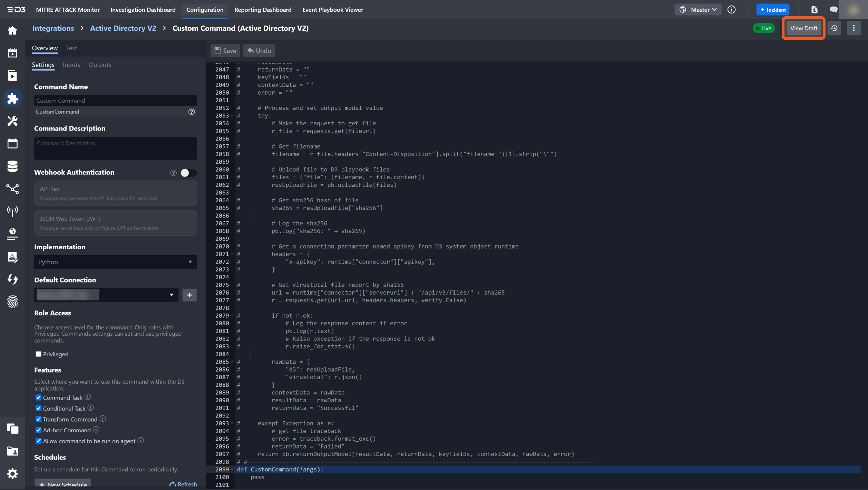Image resolution: width=868 pixels, height=490 pixels.
Task: Open the Master site dropdown
Action: (x=698, y=10)
